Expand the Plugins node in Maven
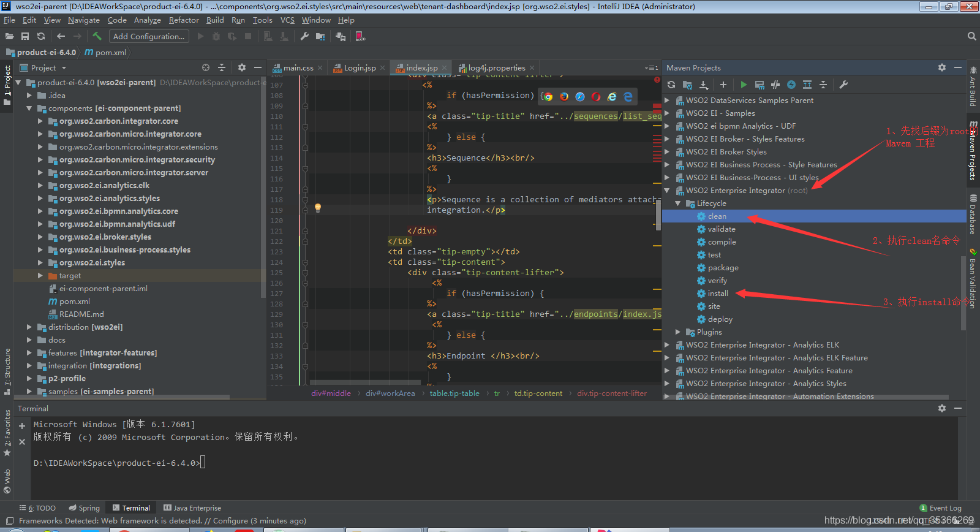 pyautogui.click(x=678, y=332)
